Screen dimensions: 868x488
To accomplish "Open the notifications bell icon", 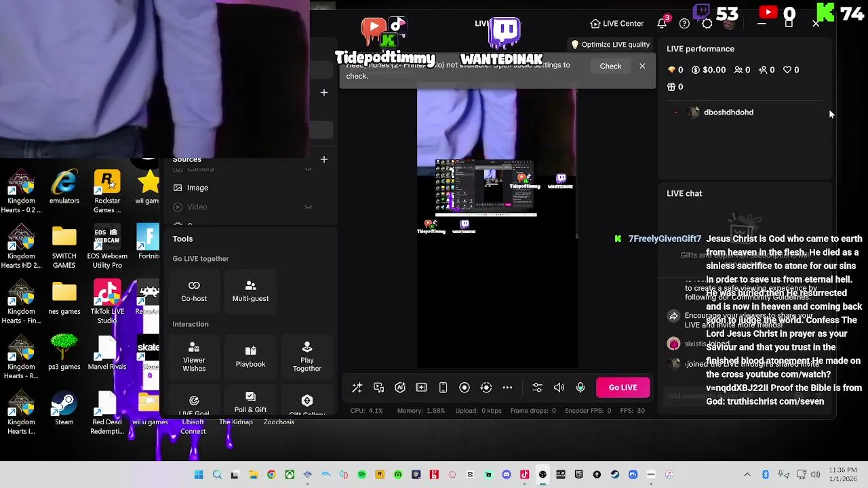I will coord(662,24).
